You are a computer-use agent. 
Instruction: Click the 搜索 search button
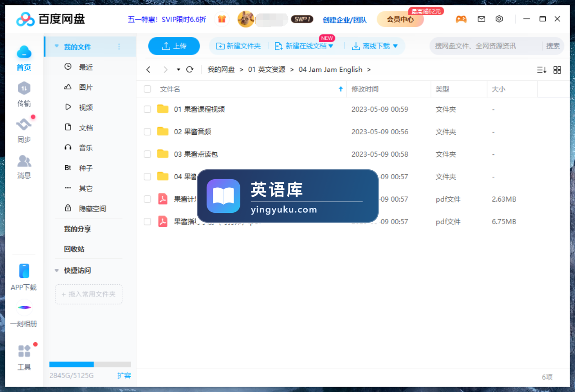tap(553, 46)
